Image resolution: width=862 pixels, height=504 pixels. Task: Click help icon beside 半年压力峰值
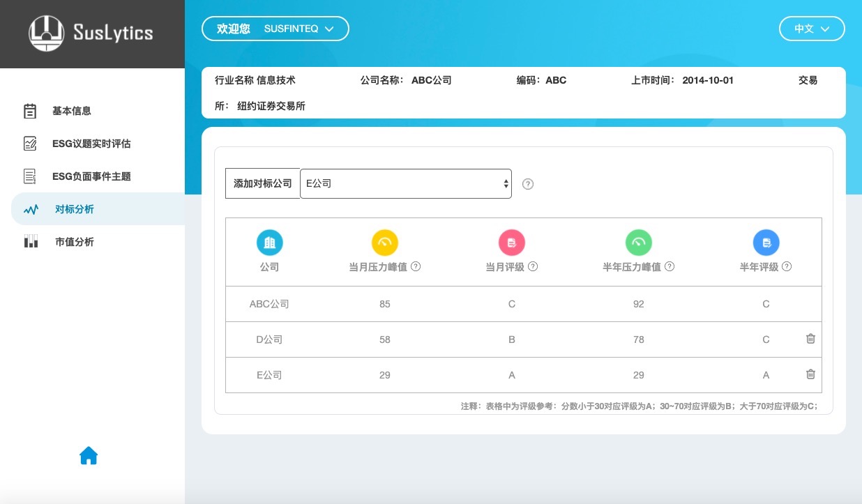pyautogui.click(x=670, y=267)
